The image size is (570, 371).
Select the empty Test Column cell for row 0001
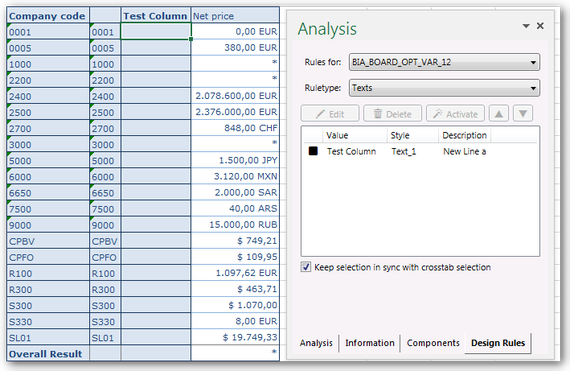(x=156, y=31)
